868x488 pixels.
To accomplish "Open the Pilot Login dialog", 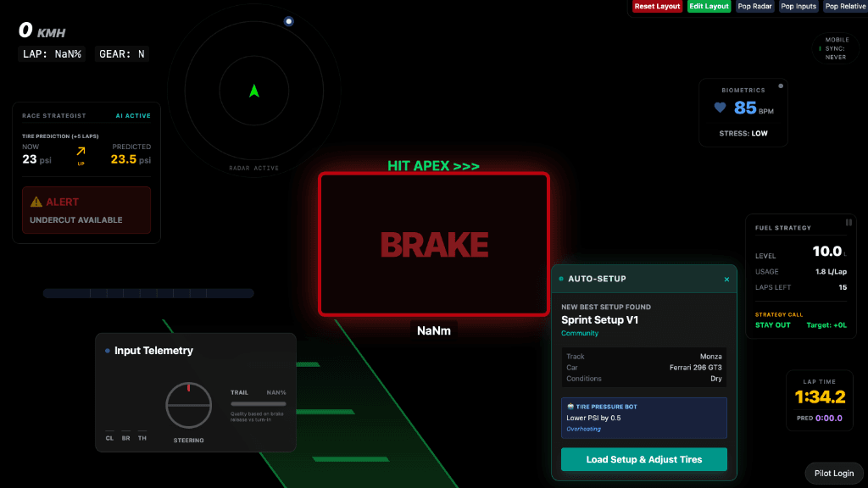I will point(834,473).
